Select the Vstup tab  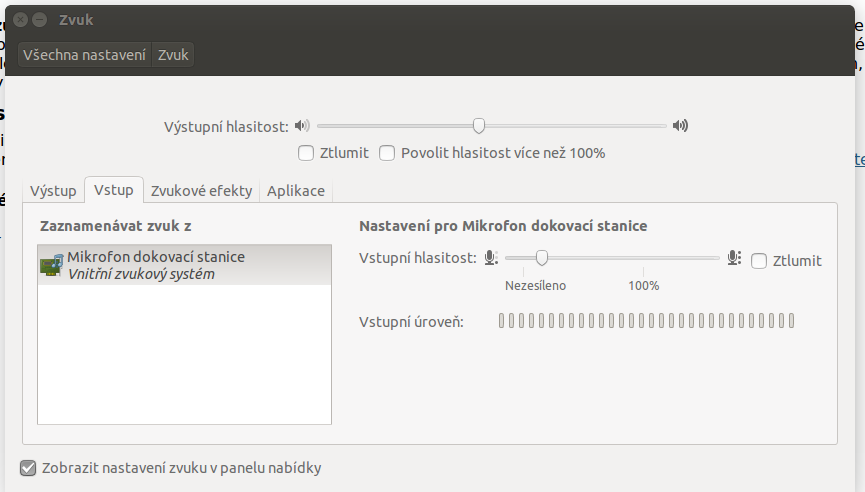coord(114,190)
